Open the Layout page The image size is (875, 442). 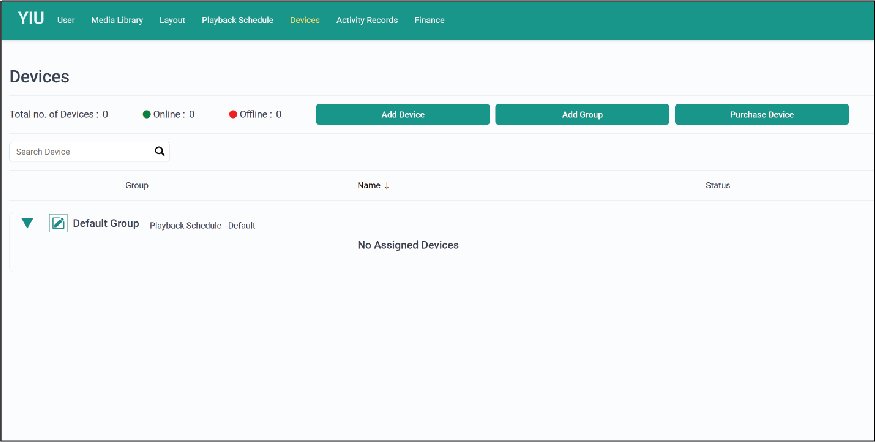tap(172, 20)
